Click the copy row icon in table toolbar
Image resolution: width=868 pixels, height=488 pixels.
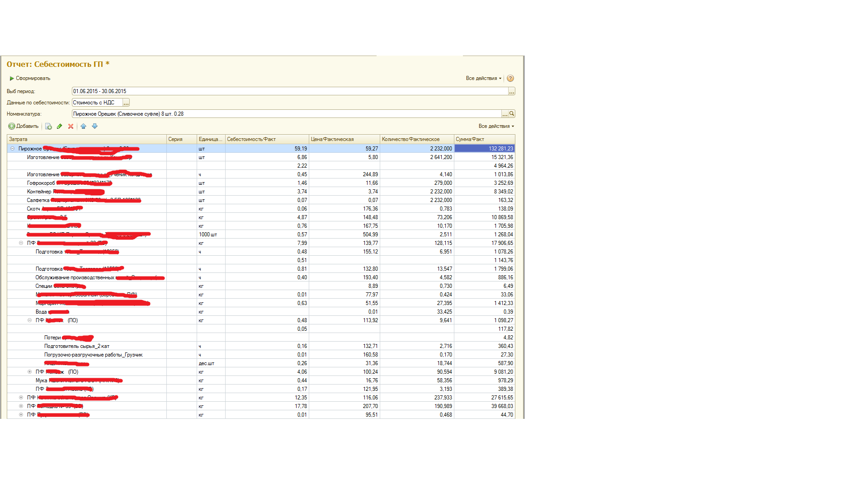48,127
